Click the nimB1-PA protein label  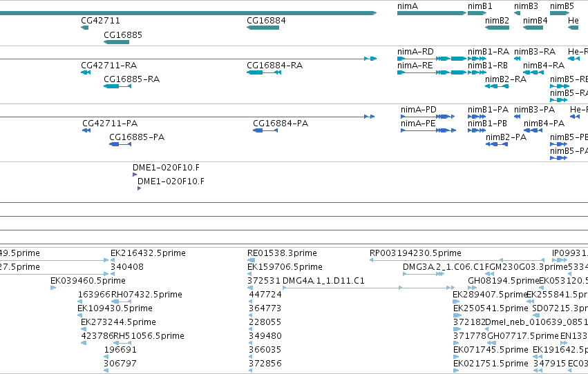(x=488, y=110)
